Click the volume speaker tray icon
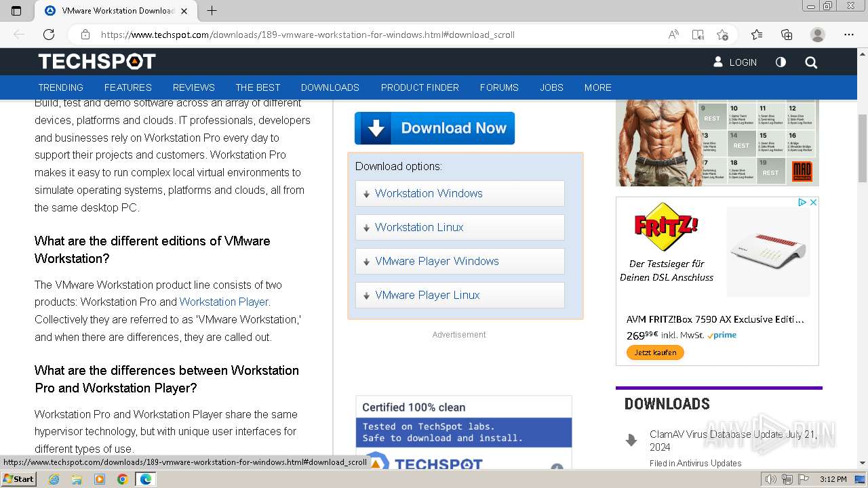The height and width of the screenshot is (488, 868). click(x=771, y=479)
